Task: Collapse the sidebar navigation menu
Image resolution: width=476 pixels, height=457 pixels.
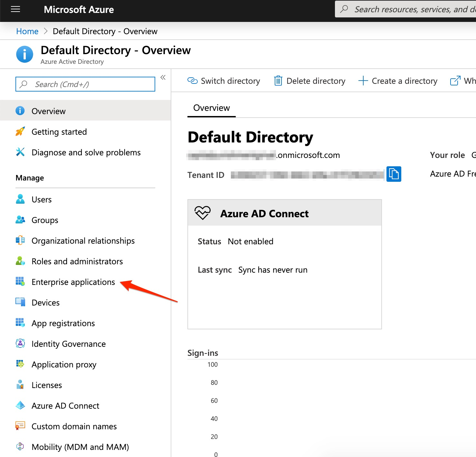Action: pos(163,77)
